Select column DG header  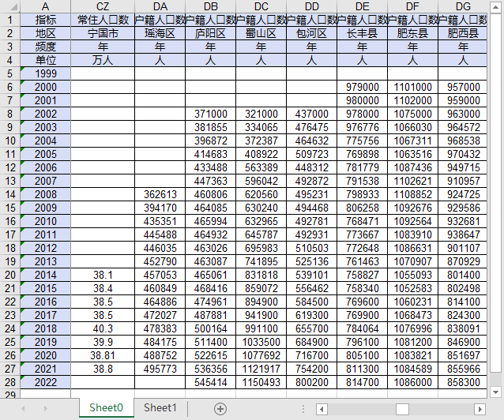pos(463,6)
